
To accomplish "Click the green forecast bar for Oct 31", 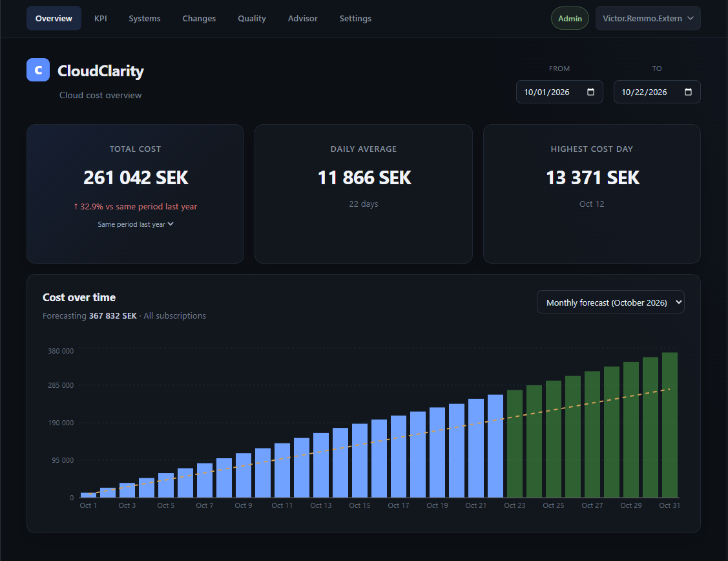I will (670, 425).
